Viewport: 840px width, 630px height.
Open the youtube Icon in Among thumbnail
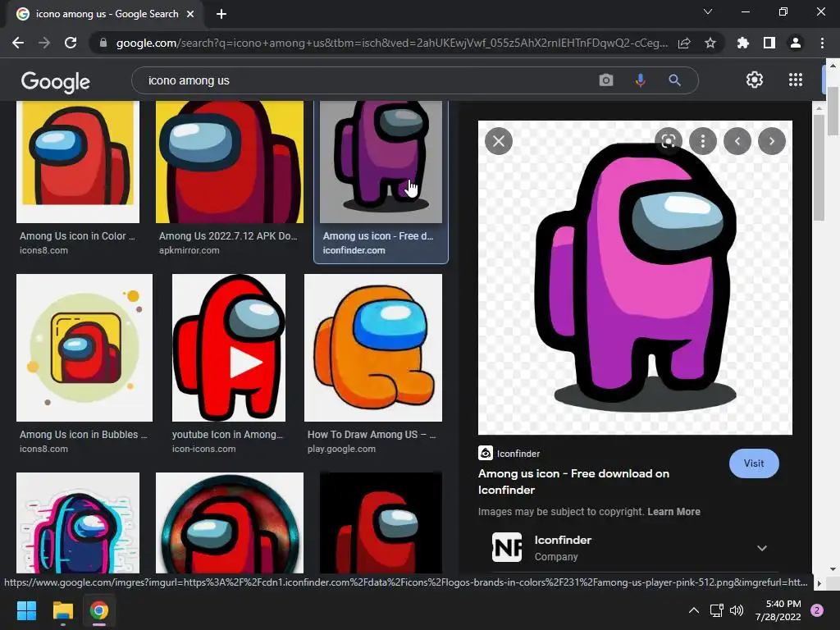[229, 348]
